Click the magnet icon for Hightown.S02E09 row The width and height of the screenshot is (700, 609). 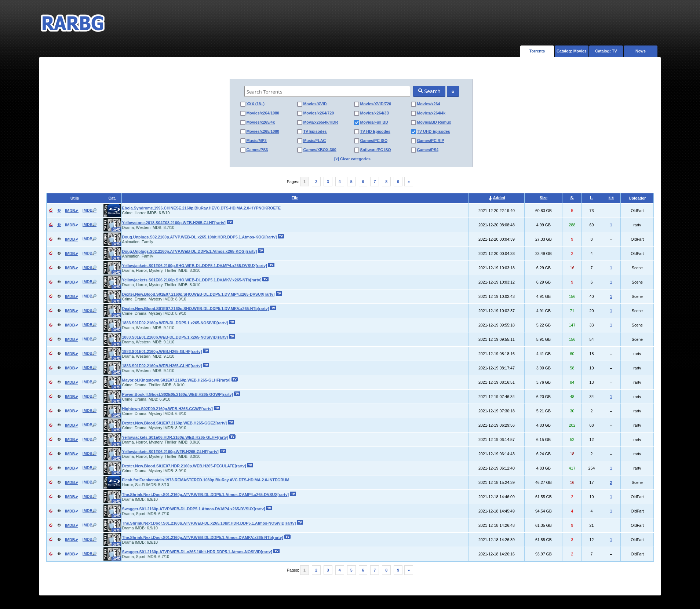(x=51, y=411)
